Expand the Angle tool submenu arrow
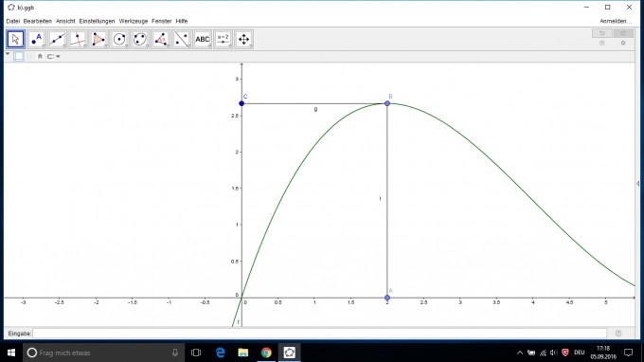Screen dimensions: 644x362 [x=168, y=46]
